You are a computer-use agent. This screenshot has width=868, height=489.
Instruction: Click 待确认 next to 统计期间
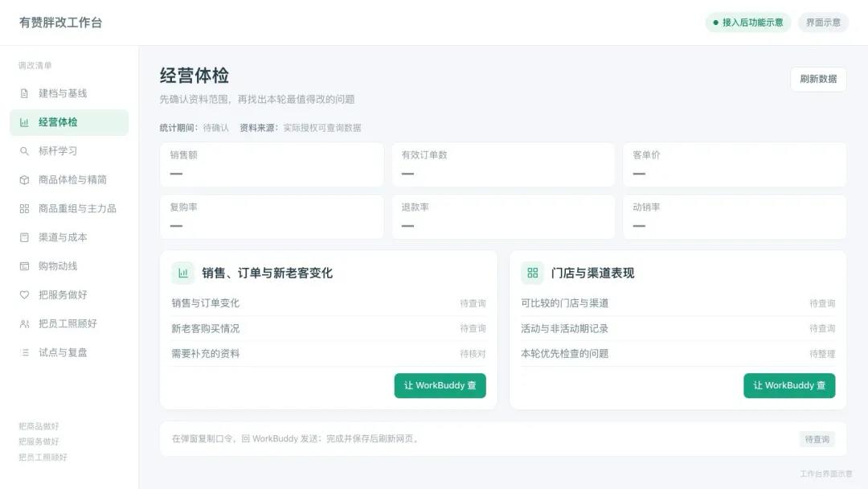(x=216, y=128)
